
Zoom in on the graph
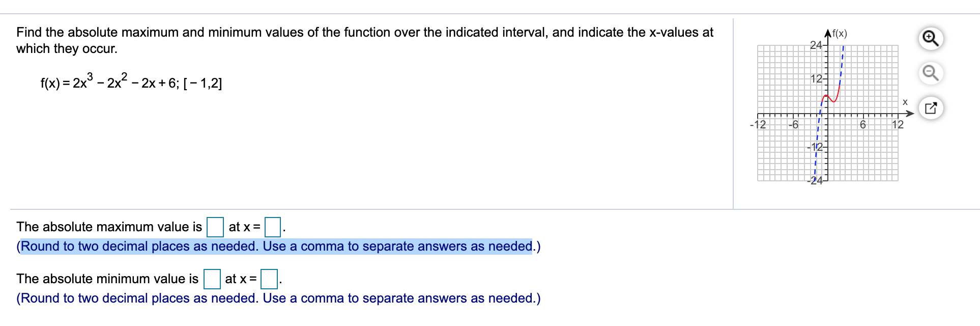coord(931,38)
